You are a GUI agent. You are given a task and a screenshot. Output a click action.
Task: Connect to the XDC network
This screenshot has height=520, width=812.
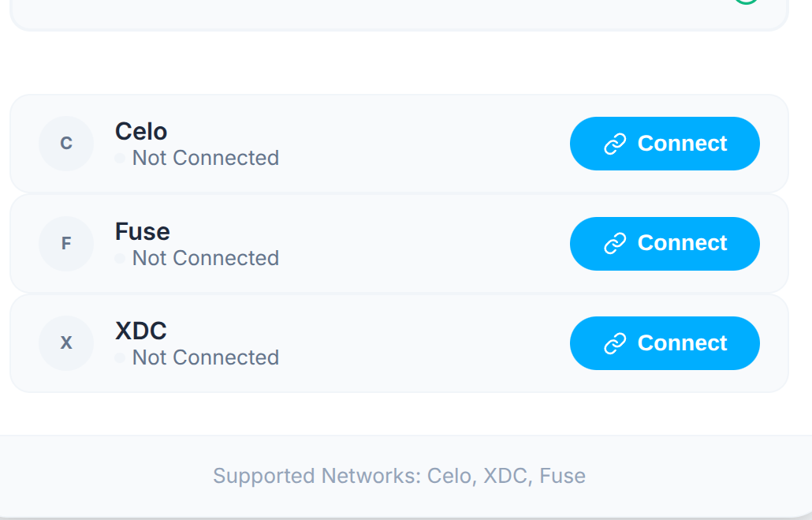click(x=665, y=343)
